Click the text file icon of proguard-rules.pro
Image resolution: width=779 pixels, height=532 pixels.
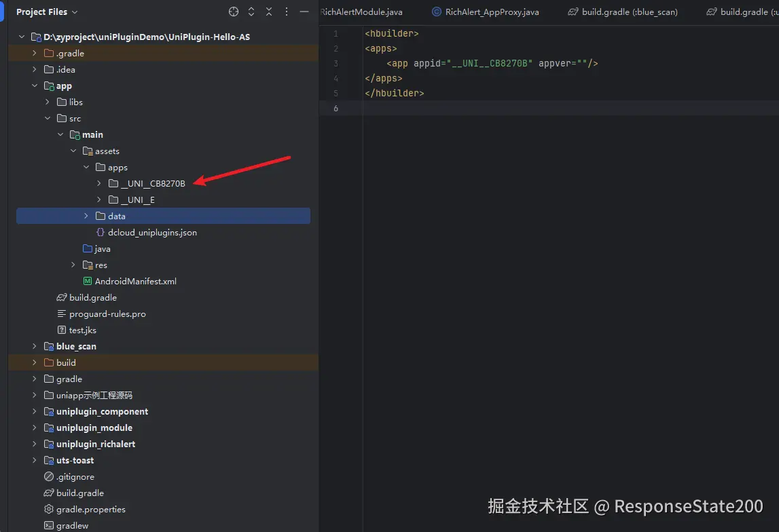(62, 314)
